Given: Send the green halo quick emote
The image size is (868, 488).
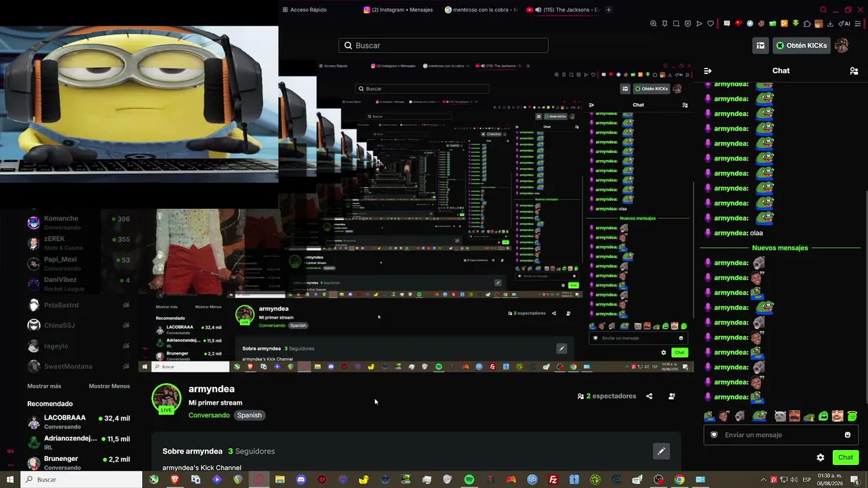Looking at the screenshot, I should tap(852, 416).
